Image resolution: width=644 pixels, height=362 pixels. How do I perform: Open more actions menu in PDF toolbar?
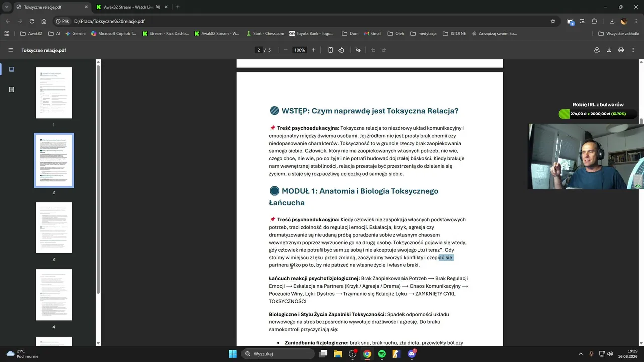point(633,50)
